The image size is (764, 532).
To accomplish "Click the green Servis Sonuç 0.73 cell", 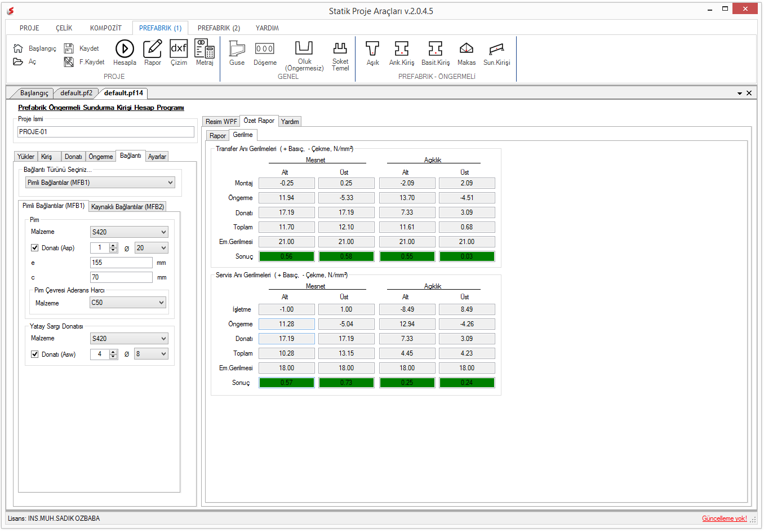I will [x=347, y=383].
